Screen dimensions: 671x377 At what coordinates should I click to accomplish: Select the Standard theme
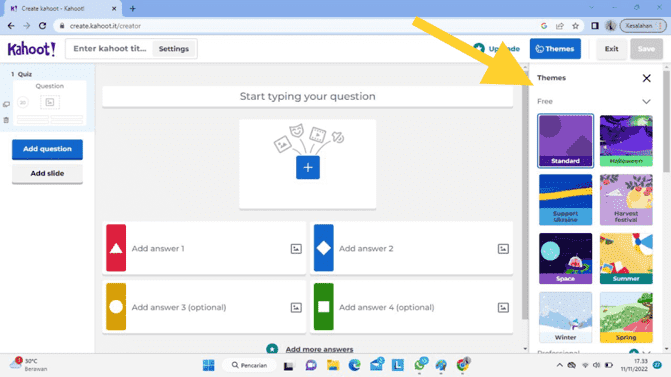(565, 141)
